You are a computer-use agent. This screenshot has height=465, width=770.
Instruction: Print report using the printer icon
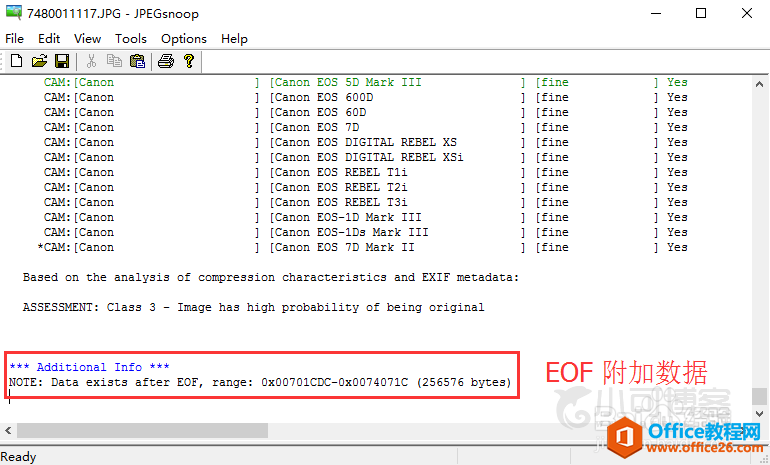pyautogui.click(x=166, y=61)
